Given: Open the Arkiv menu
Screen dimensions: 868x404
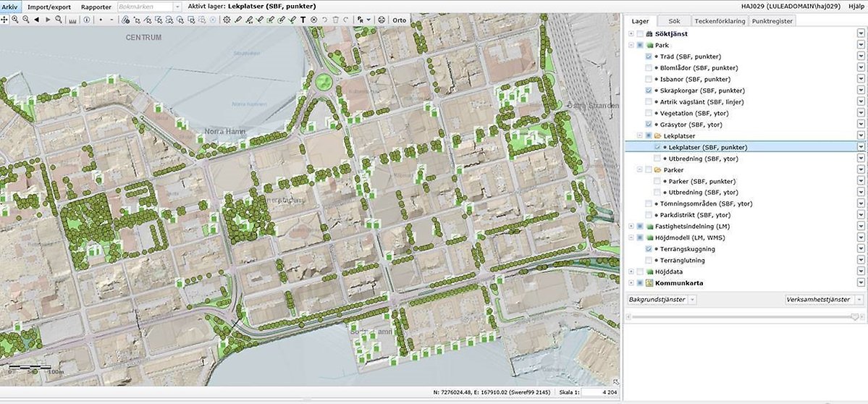Looking at the screenshot, I should [10, 7].
